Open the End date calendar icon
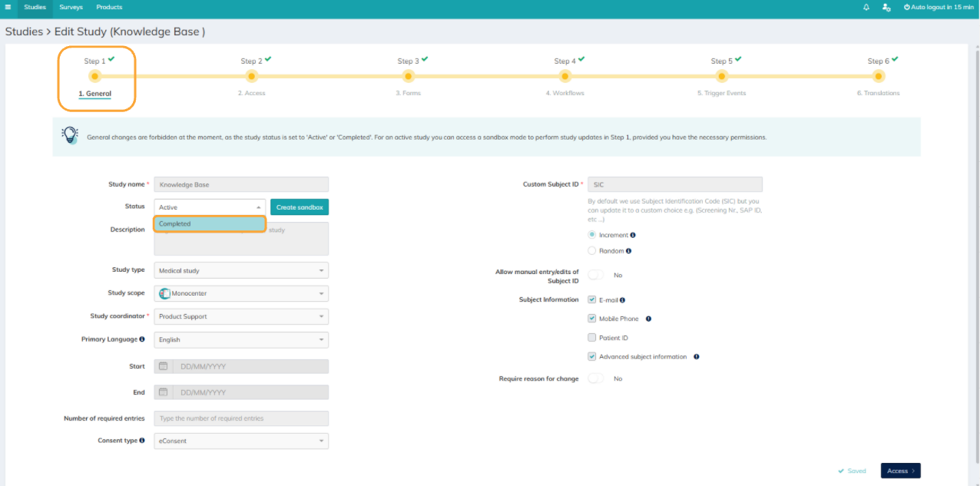Screen dimensions: 980x486 coord(163,392)
